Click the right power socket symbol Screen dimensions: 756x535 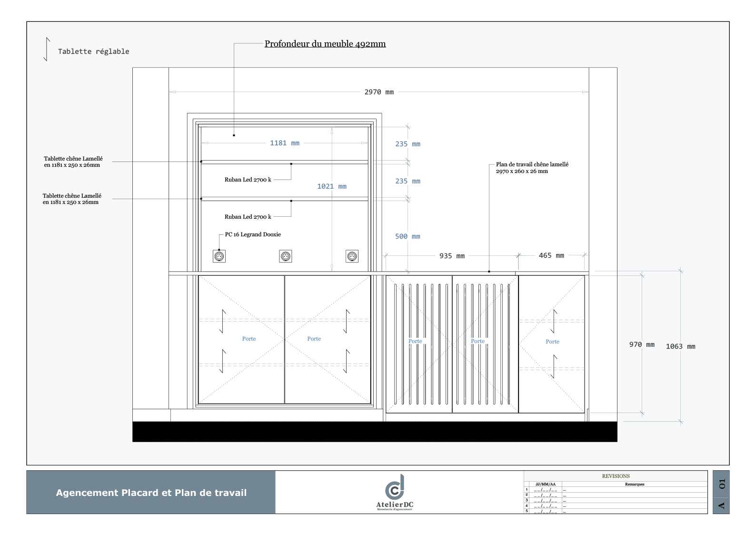(352, 256)
